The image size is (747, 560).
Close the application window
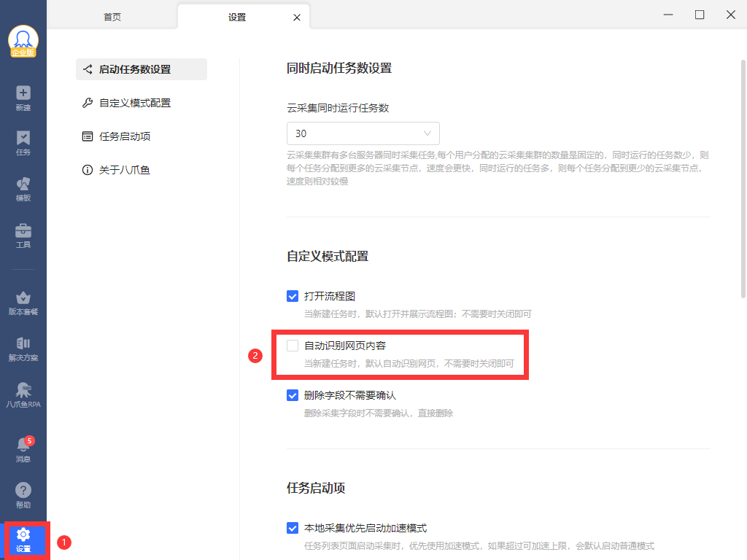tap(731, 15)
